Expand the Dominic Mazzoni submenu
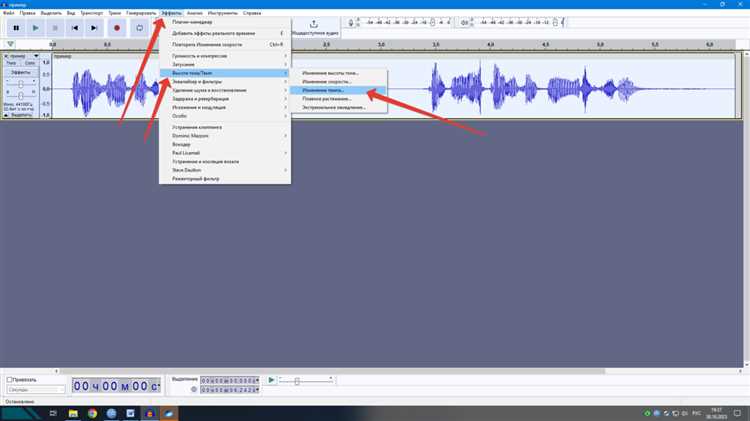Image resolution: width=750 pixels, height=421 pixels. 225,136
